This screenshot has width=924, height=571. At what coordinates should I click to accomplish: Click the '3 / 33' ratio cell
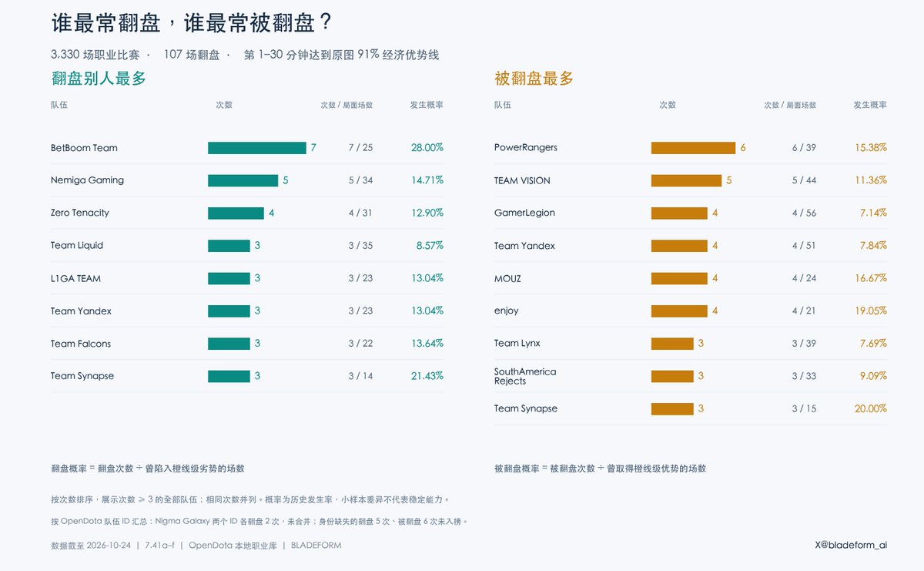coord(804,376)
